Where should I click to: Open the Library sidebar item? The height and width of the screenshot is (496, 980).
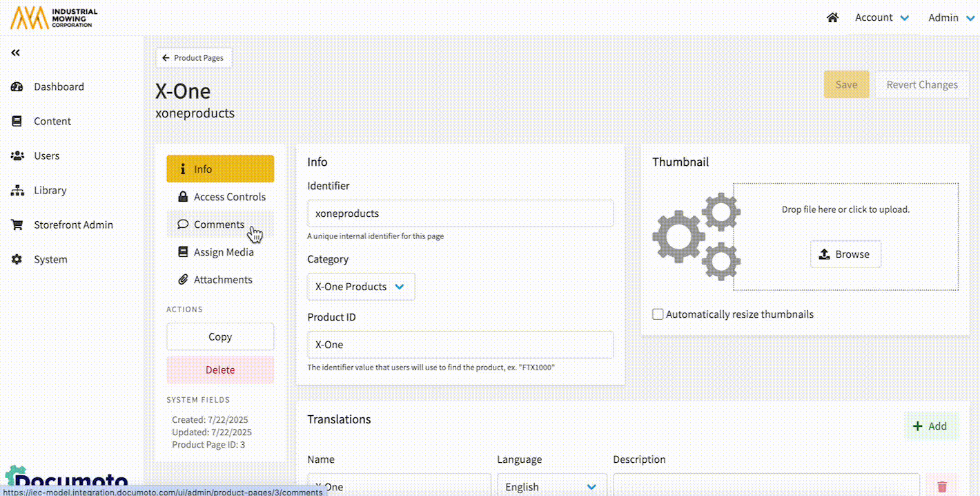coord(50,191)
